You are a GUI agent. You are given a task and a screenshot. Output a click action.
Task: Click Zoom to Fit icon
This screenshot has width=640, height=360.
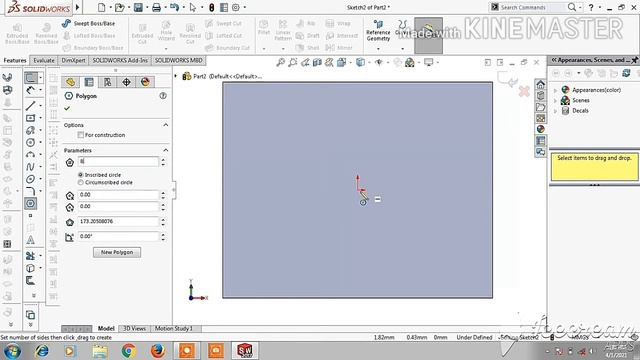(280, 62)
